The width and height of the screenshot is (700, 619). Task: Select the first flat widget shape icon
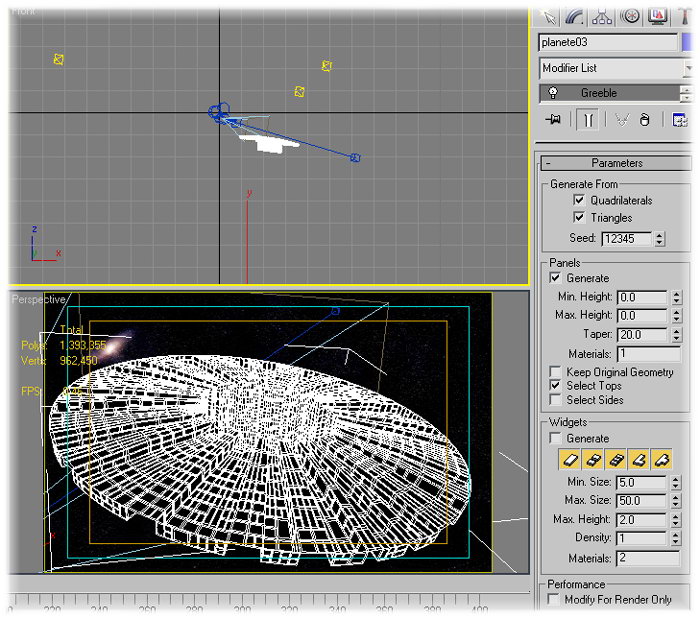(x=568, y=460)
